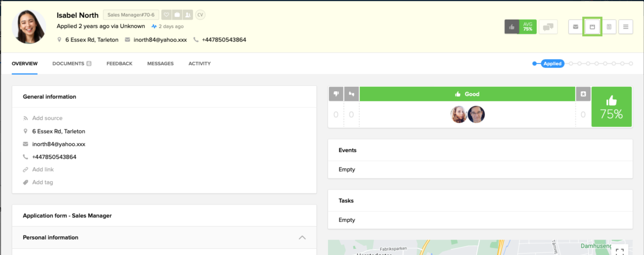Viewport: 644px width, 255px height.
Task: Select the last stage dot in pipeline
Action: pyautogui.click(x=631, y=64)
